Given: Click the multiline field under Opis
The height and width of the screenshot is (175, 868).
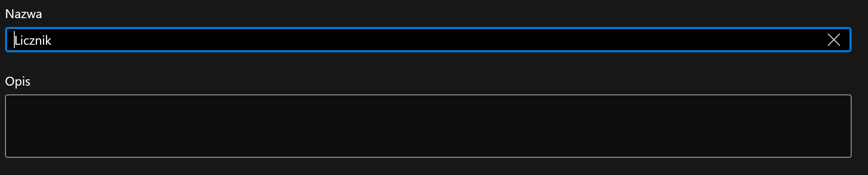Looking at the screenshot, I should pos(428,126).
